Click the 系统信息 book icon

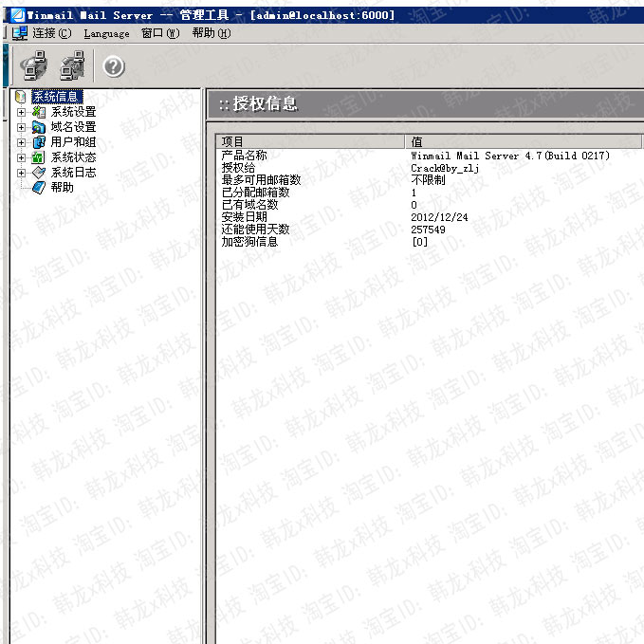point(21,97)
